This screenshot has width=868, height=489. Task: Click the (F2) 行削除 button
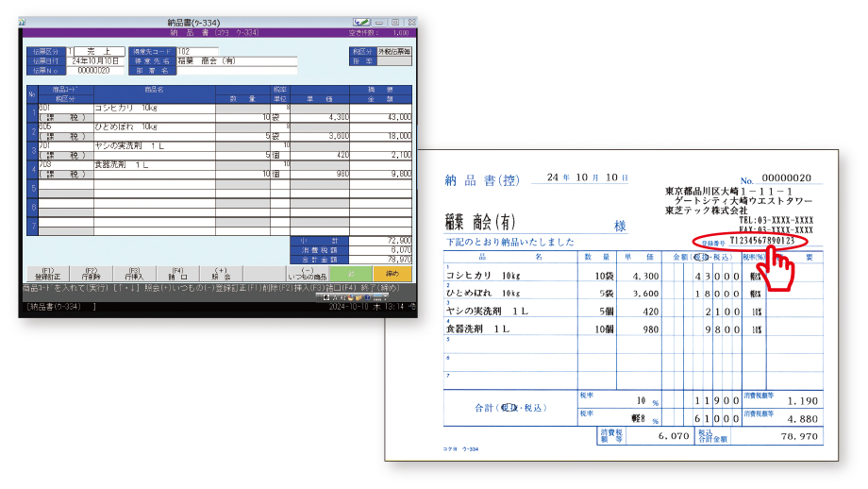pos(91,274)
